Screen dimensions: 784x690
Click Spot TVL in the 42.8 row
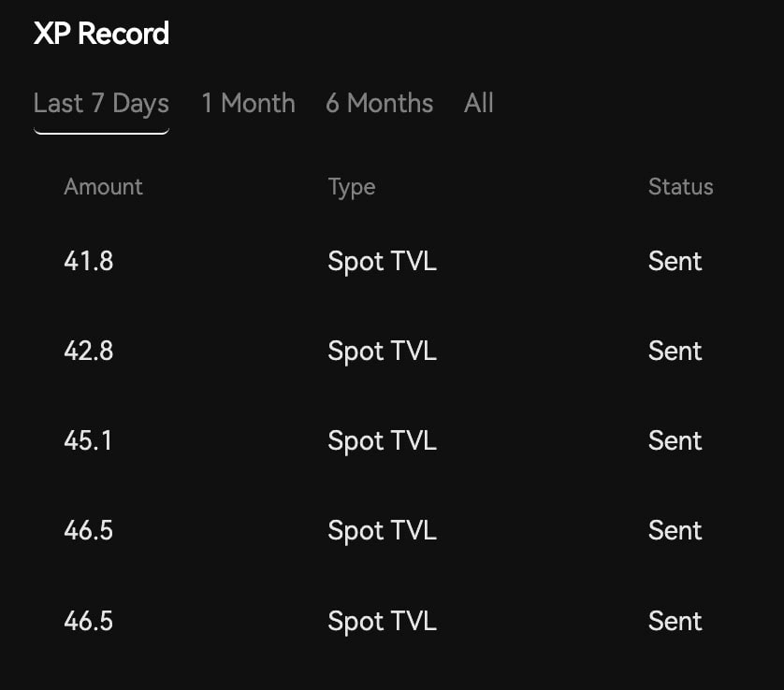pos(382,351)
